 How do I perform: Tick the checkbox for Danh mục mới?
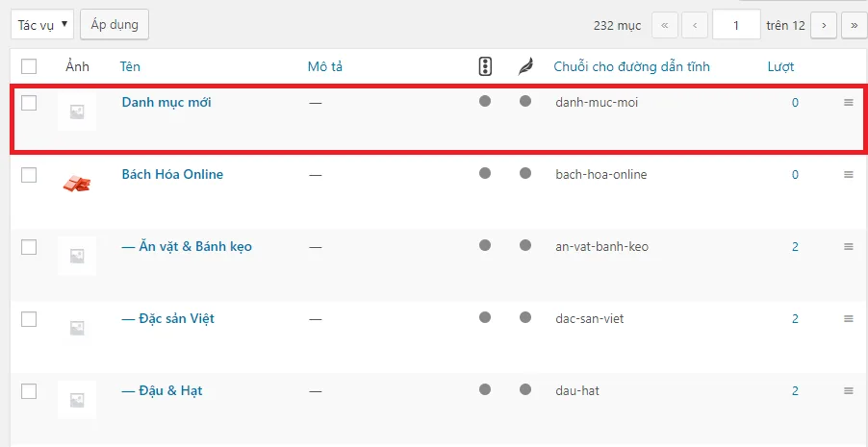tap(29, 102)
